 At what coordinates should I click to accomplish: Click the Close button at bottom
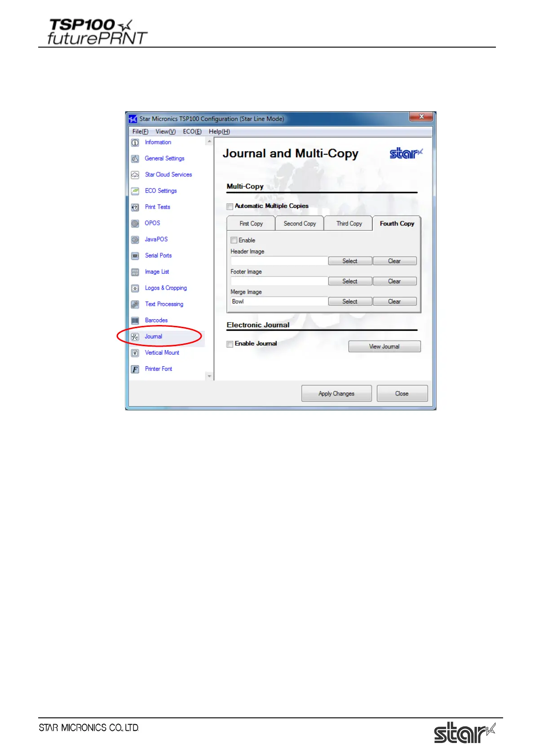tap(402, 394)
